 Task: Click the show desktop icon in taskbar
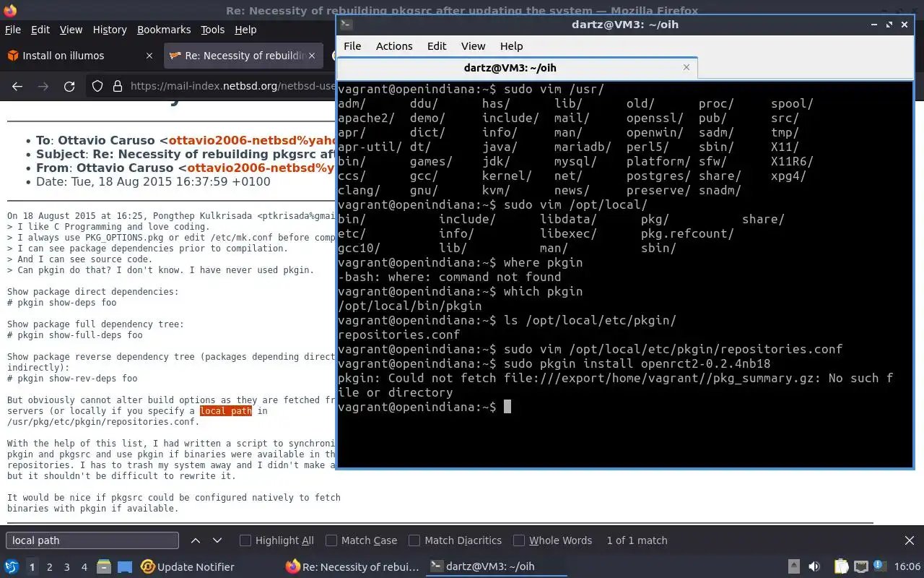[x=125, y=566]
